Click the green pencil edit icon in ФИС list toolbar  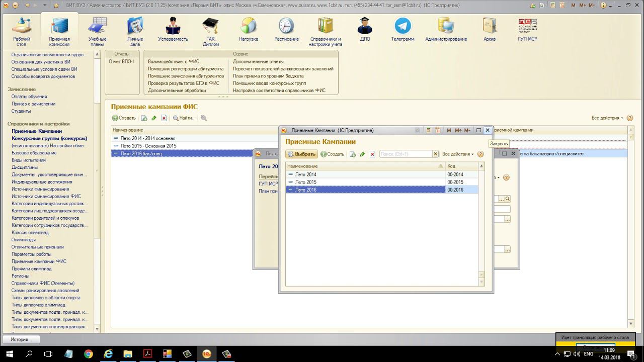154,118
